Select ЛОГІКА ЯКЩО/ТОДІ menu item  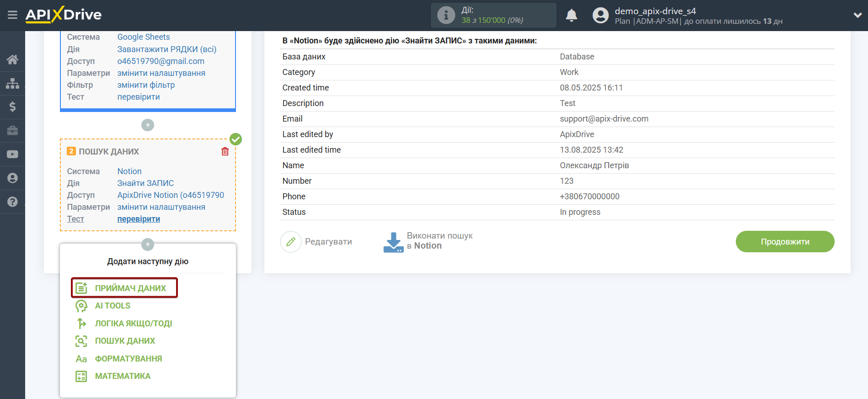pos(134,324)
